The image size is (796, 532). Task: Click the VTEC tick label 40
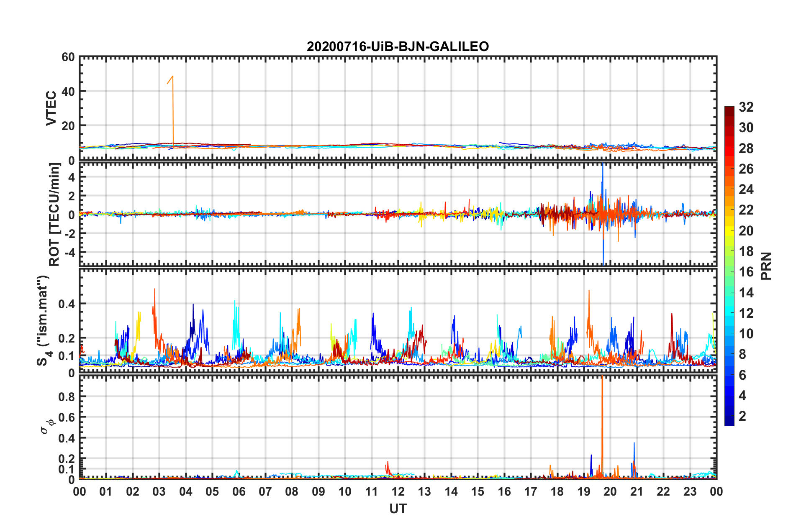[x=68, y=91]
